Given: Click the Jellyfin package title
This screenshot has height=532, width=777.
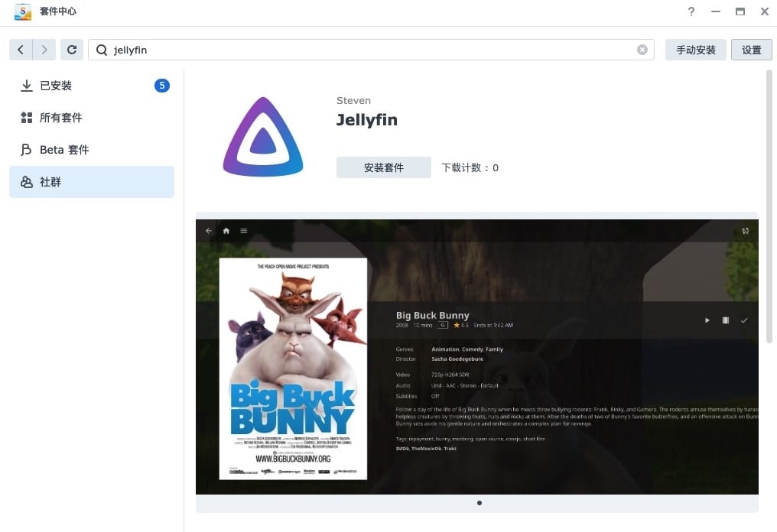Looking at the screenshot, I should (x=366, y=120).
